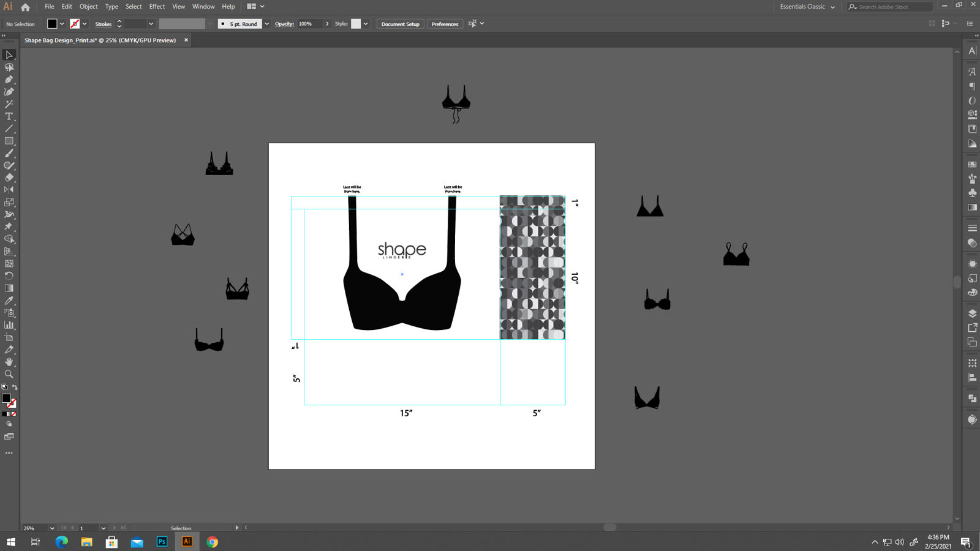
Task: Open the Transparency panel via Opacity label
Action: coord(284,24)
